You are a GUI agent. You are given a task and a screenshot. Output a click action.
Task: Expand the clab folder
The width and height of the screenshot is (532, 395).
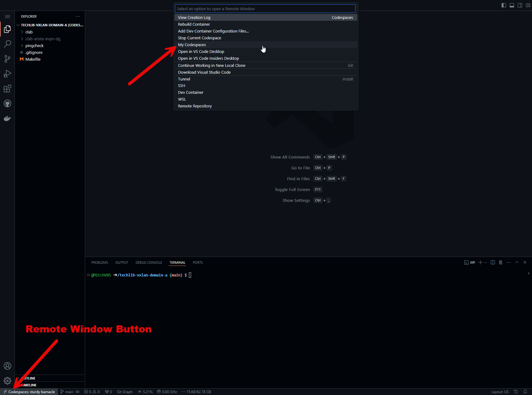pos(50,32)
